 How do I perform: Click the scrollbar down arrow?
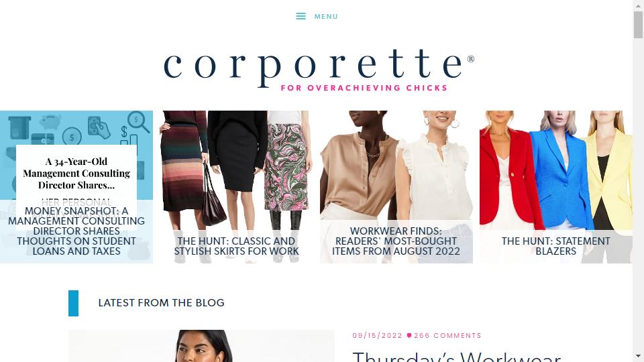638,357
